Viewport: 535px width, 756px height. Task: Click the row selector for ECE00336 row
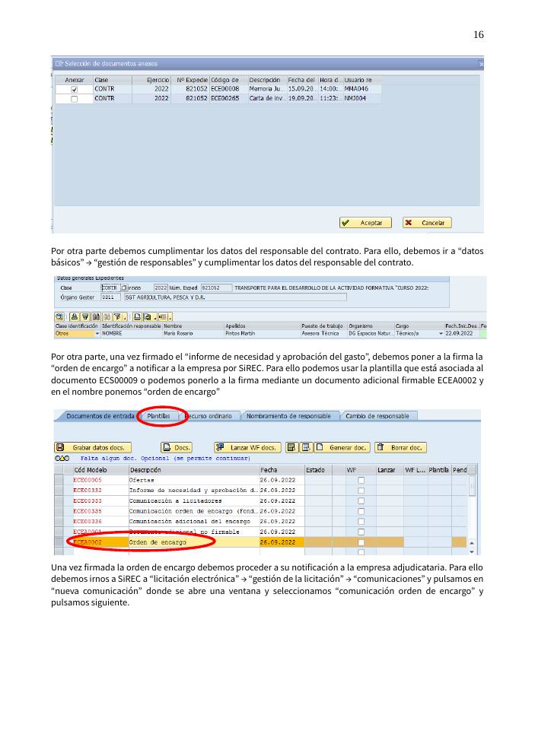click(59, 521)
